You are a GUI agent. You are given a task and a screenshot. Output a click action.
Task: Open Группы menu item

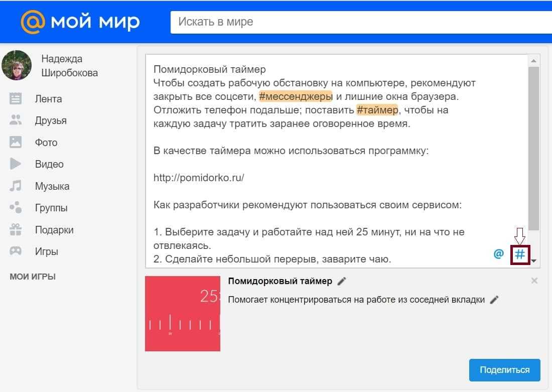51,208
